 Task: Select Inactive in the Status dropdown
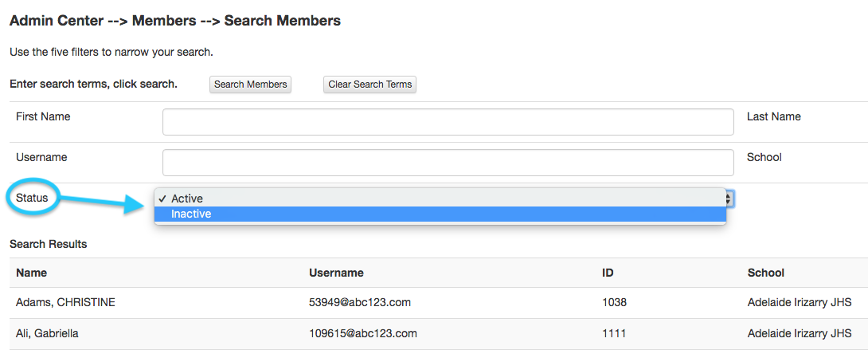[440, 214]
